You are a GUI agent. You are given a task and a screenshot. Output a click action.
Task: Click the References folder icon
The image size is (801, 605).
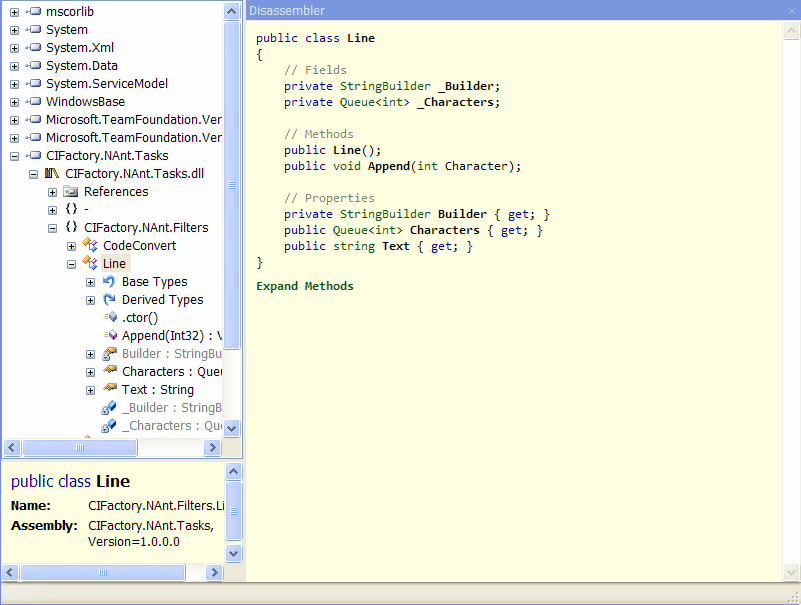click(71, 192)
